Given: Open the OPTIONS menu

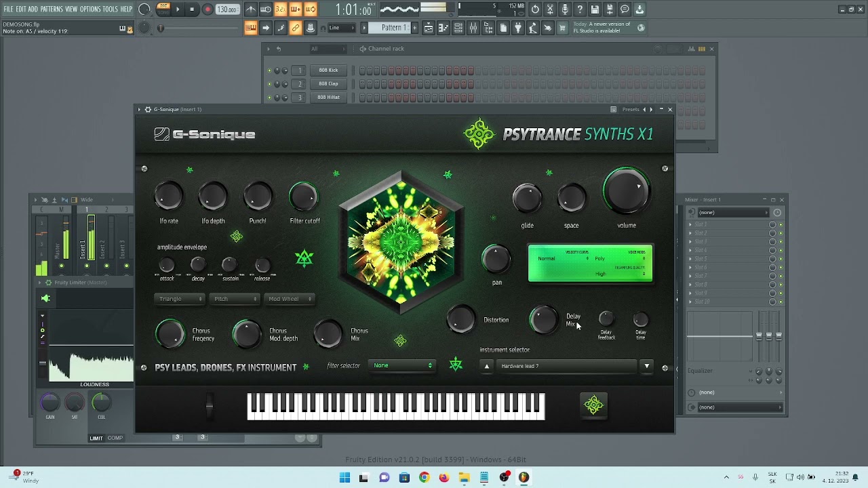Looking at the screenshot, I should click(x=90, y=9).
